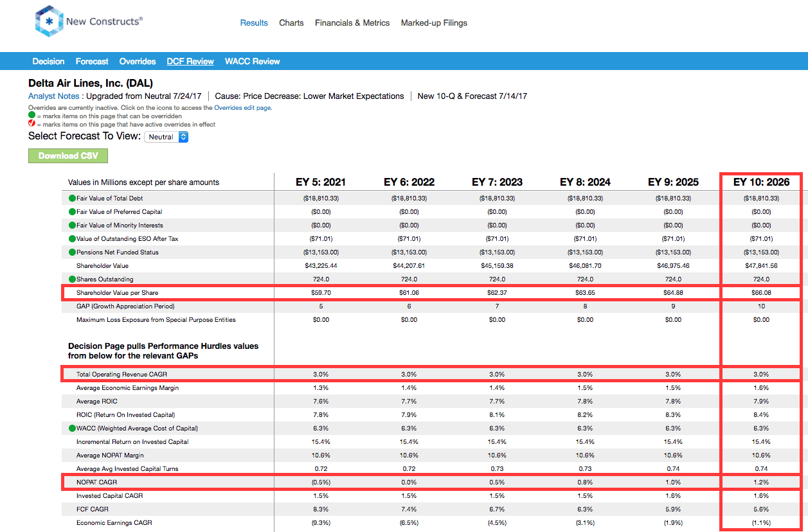
Task: Click the Economic Earnings CAGR row label
Action: coord(115,522)
